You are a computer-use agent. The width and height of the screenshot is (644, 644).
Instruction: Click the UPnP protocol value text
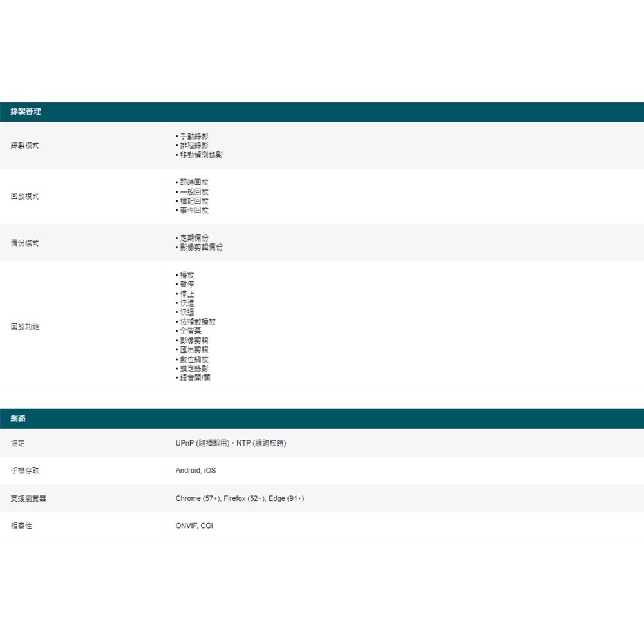coord(231,443)
